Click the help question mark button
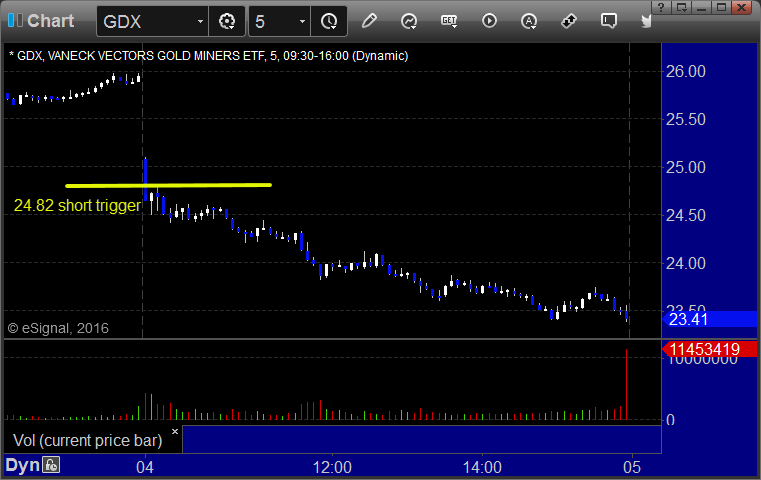Image resolution: width=761 pixels, height=480 pixels. tap(661, 7)
